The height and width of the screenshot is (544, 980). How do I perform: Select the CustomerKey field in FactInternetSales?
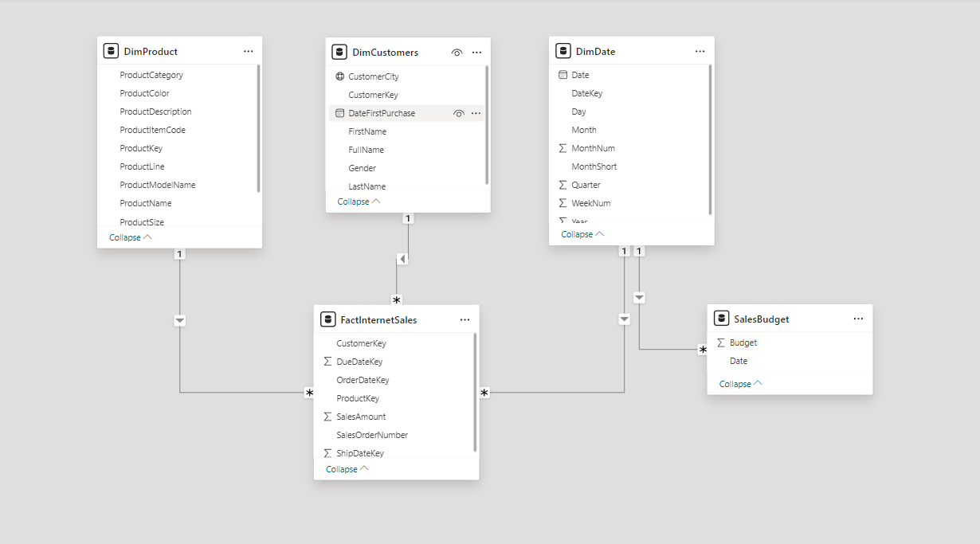click(361, 343)
